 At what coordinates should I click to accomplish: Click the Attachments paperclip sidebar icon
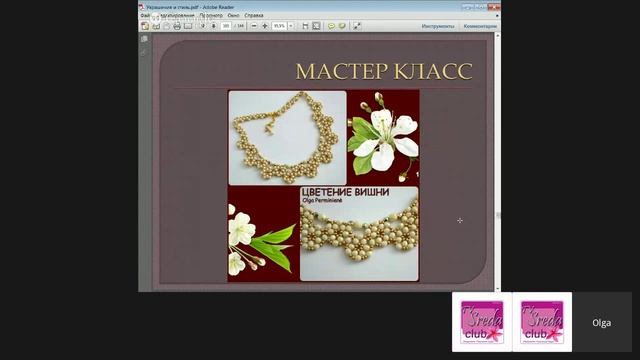coord(144,52)
